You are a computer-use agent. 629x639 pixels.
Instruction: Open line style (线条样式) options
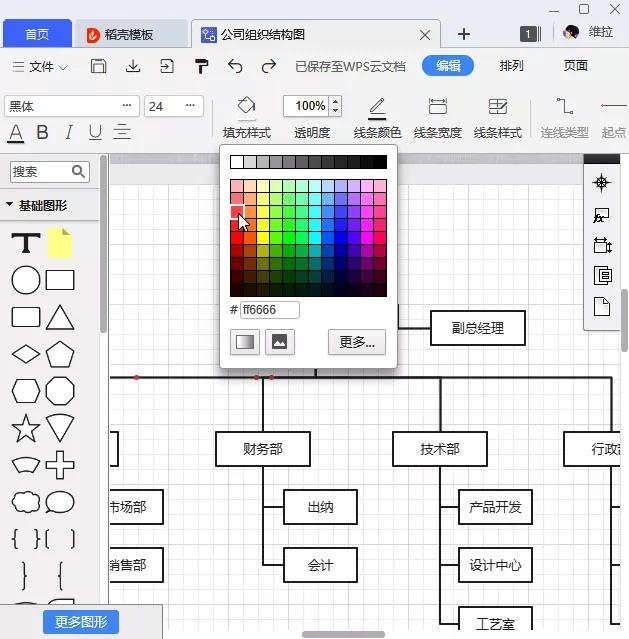point(498,118)
